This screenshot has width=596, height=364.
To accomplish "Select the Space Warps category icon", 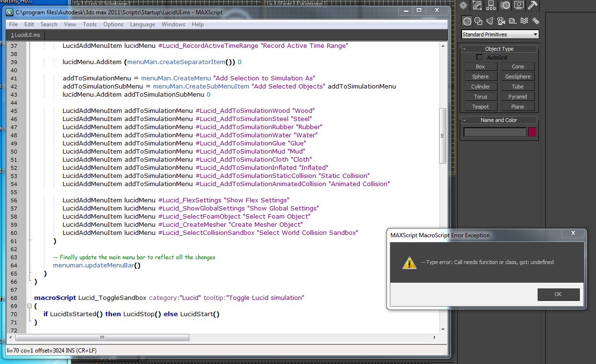I will pos(524,21).
